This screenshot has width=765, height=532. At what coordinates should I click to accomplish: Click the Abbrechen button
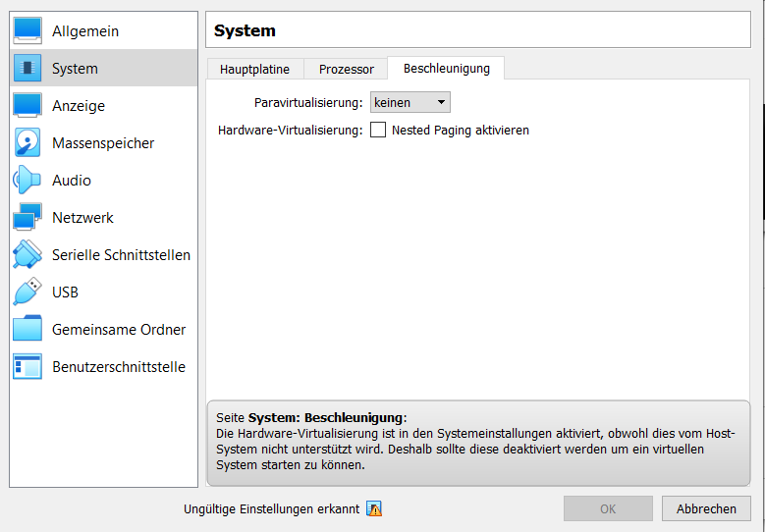point(706,508)
